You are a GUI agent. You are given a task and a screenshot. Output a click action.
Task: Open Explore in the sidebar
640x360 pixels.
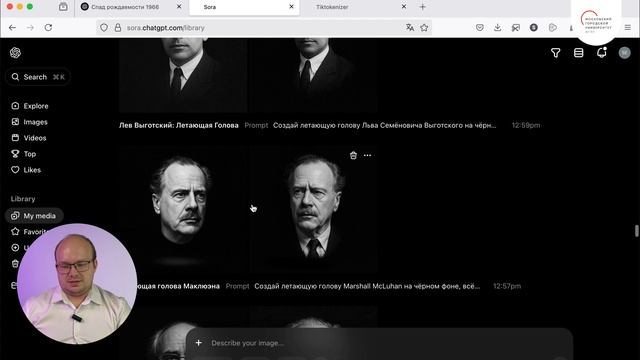pos(30,106)
